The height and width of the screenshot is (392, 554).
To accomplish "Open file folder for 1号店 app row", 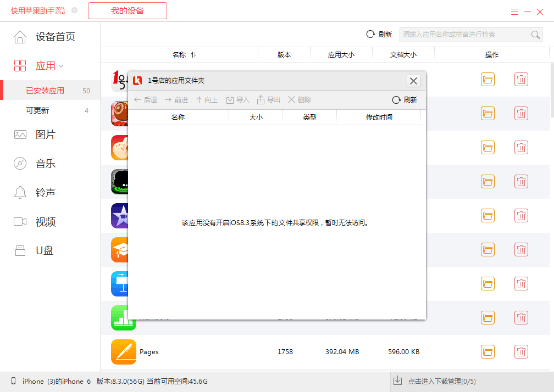I will click(487, 80).
